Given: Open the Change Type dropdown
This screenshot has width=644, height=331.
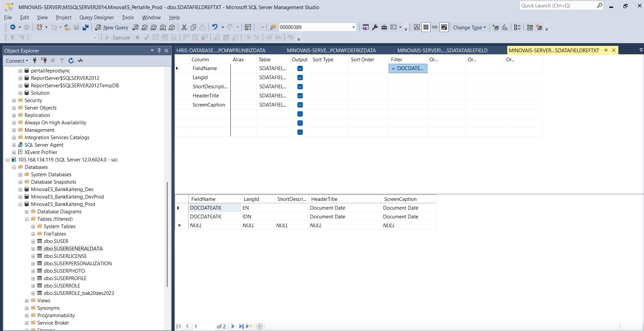Looking at the screenshot, I should pos(469,28).
